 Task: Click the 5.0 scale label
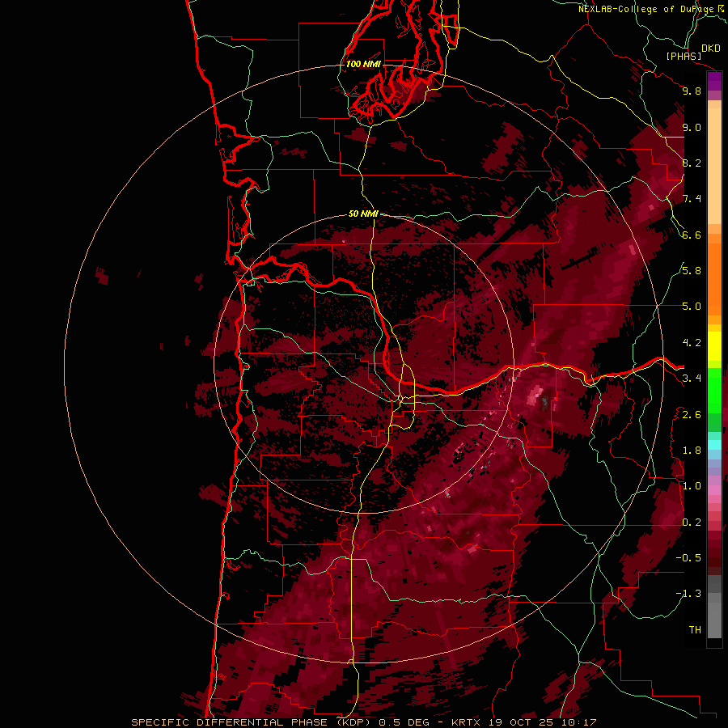point(692,307)
